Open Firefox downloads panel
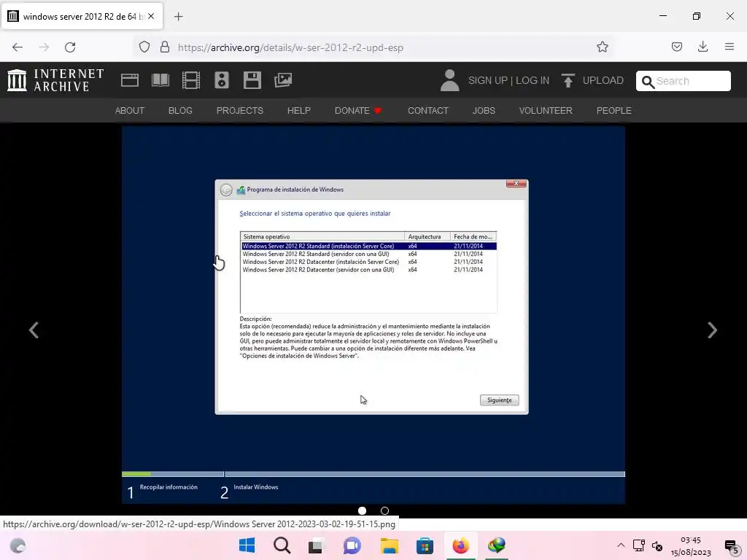This screenshot has height=560, width=747. 703,47
